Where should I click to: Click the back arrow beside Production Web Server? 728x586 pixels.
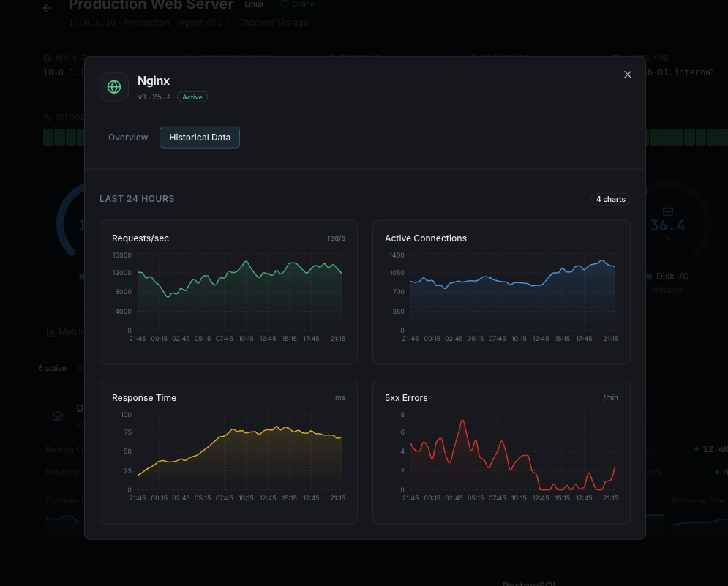46,8
